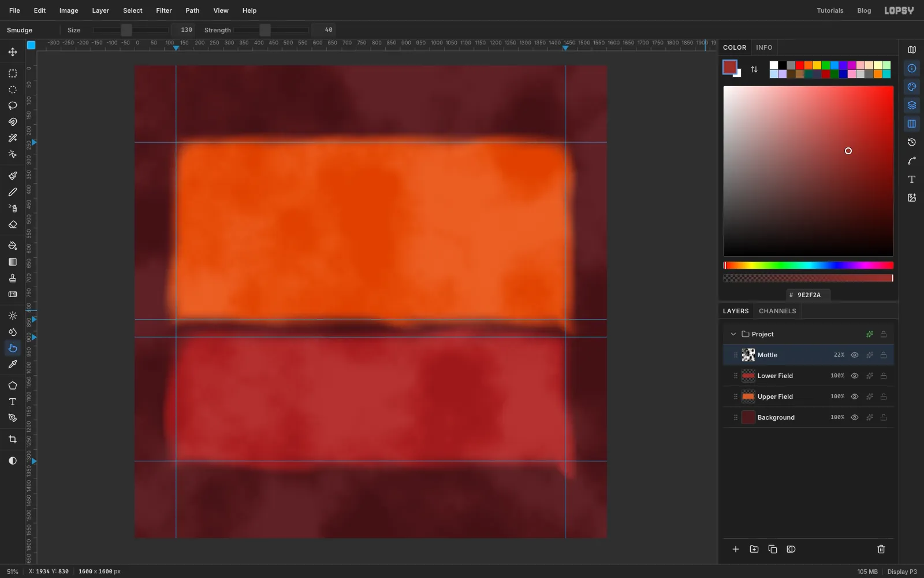Select the Clone Stamp tool
This screenshot has height=578, width=924.
(13, 278)
